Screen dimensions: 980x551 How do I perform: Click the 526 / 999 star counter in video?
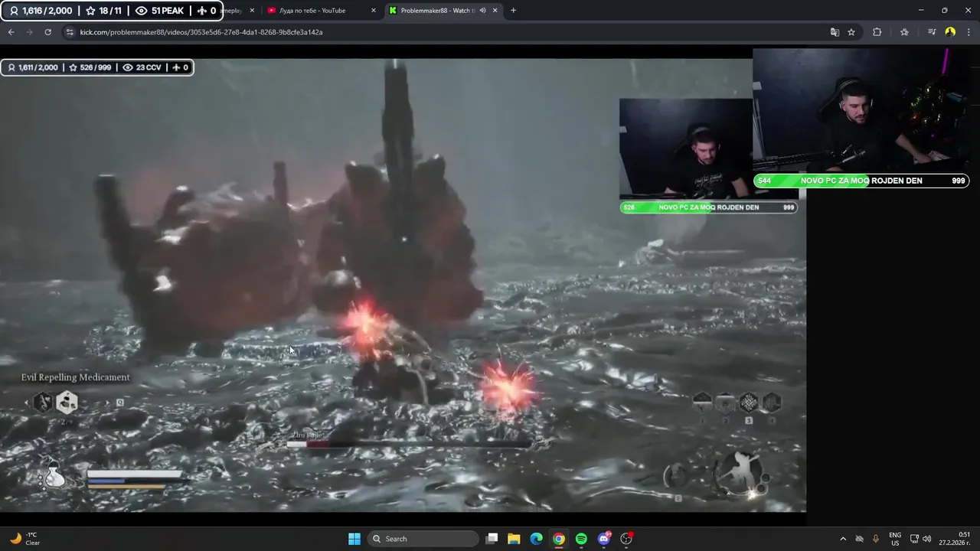tap(90, 67)
